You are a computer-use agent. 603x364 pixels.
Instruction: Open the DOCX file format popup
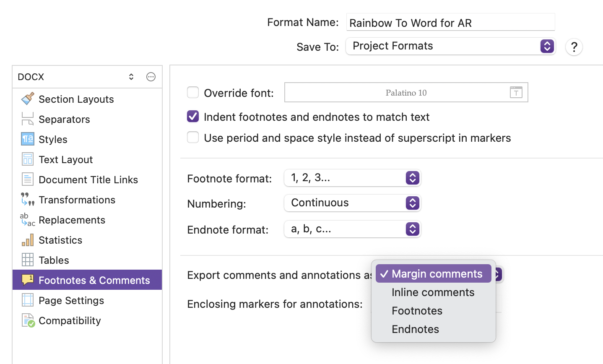click(76, 77)
